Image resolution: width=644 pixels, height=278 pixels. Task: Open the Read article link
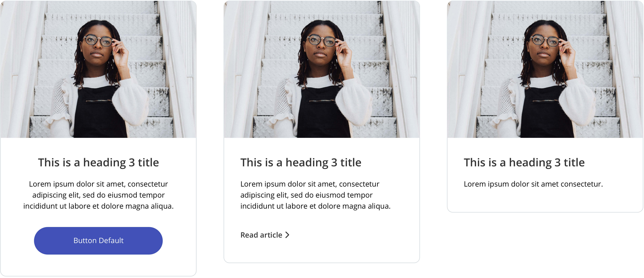point(265,235)
